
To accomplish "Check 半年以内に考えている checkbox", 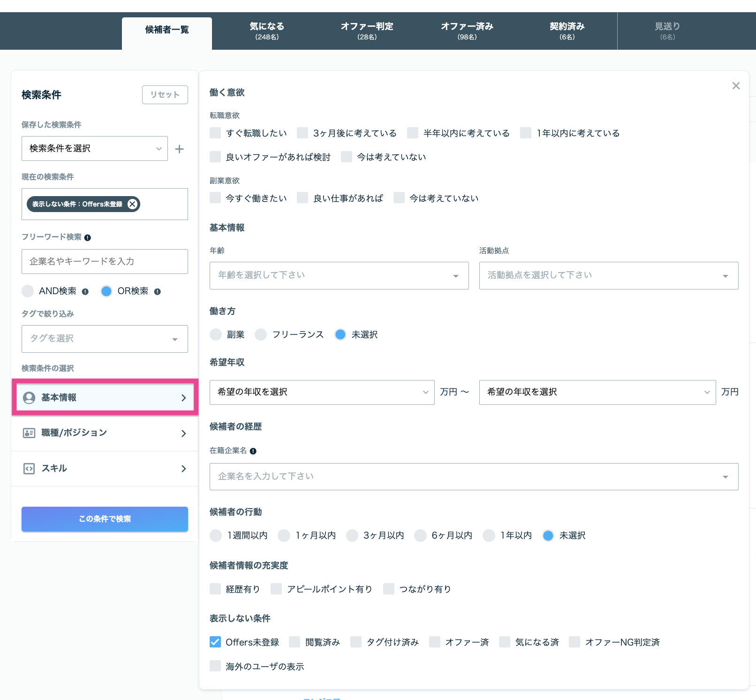I will pyautogui.click(x=413, y=133).
